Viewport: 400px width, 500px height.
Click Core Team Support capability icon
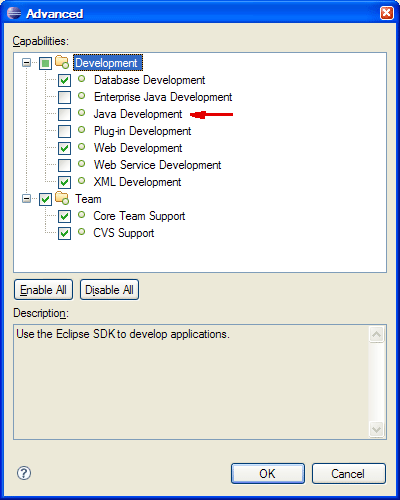pyautogui.click(x=81, y=215)
